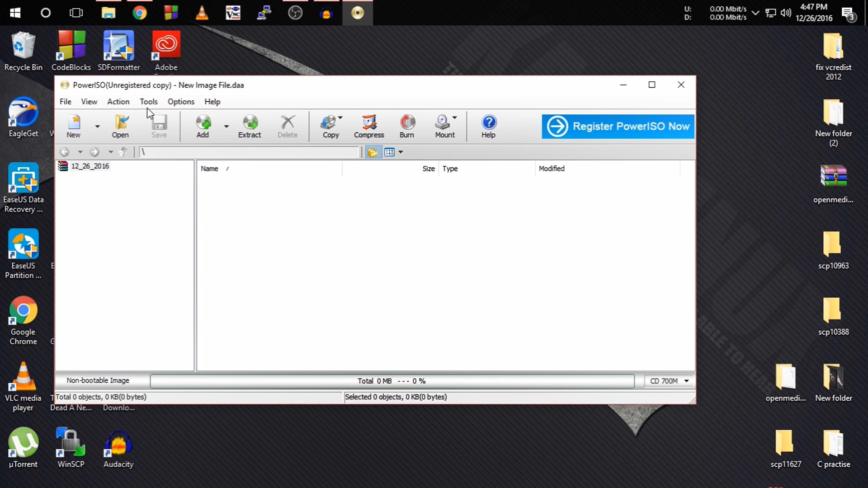The width and height of the screenshot is (868, 488).
Task: Open the notification center icon
Action: click(849, 14)
